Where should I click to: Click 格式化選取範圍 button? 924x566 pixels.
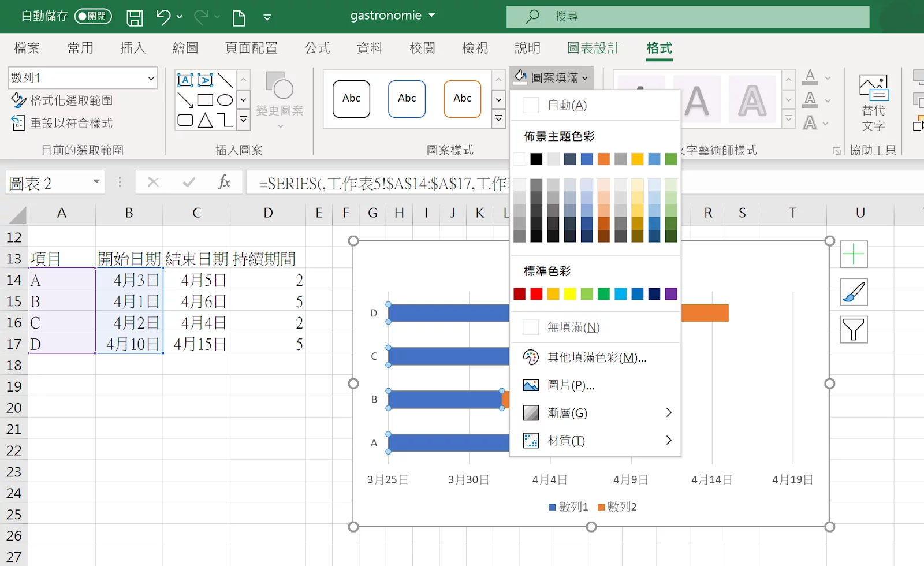pyautogui.click(x=62, y=100)
